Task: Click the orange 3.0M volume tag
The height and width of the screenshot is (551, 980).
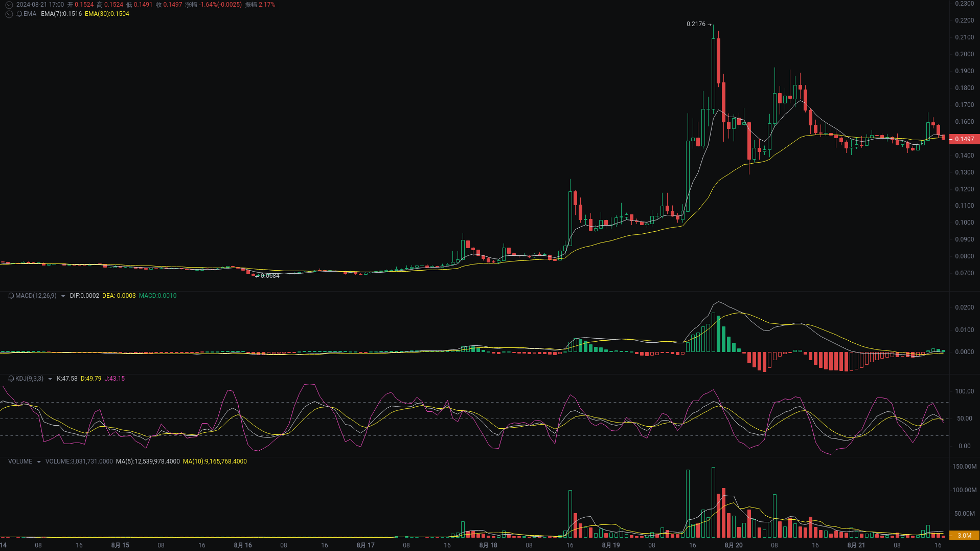Action: [964, 536]
